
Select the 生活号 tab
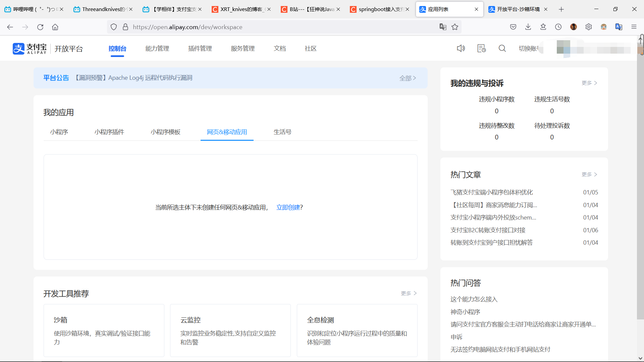(x=282, y=132)
